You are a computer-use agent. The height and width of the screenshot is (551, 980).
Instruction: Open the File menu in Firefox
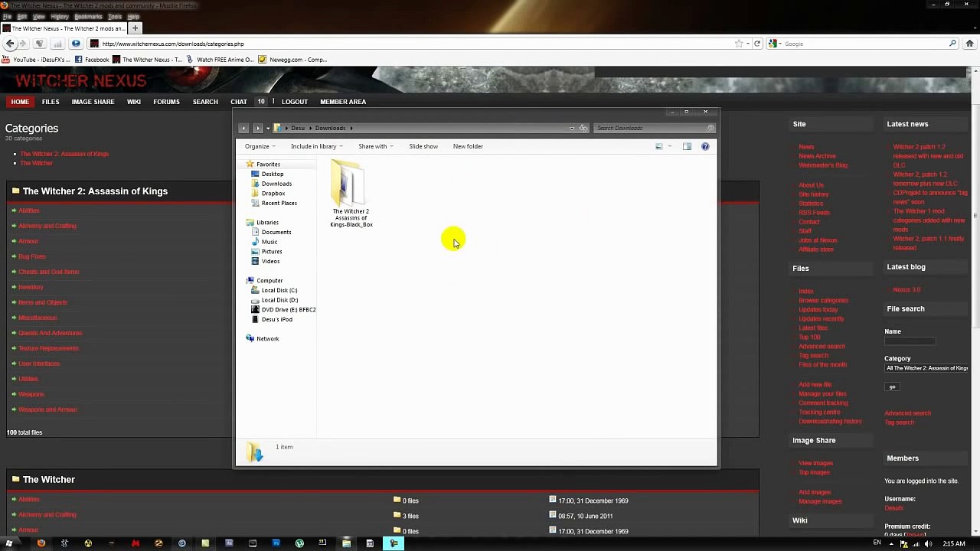click(7, 16)
